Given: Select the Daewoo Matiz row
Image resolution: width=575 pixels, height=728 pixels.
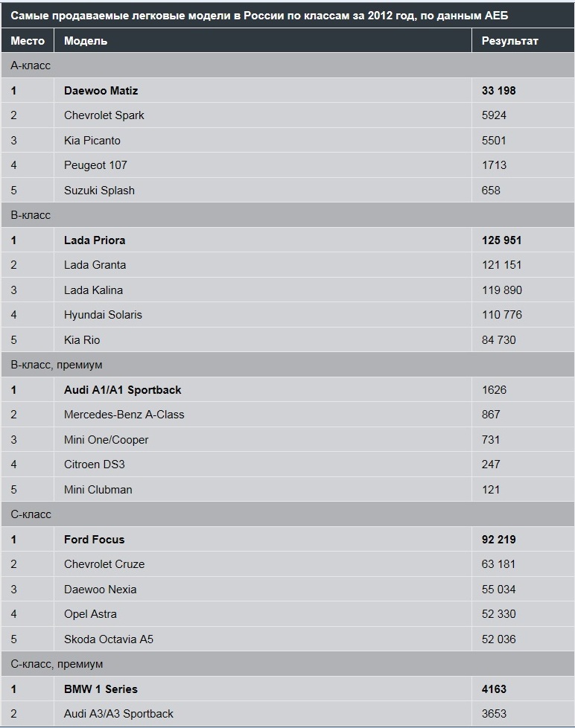Looking at the screenshot, I should click(x=287, y=91).
